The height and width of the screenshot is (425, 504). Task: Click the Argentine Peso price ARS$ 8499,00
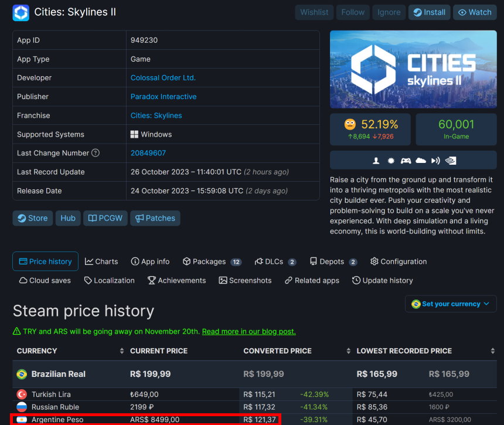[155, 420]
